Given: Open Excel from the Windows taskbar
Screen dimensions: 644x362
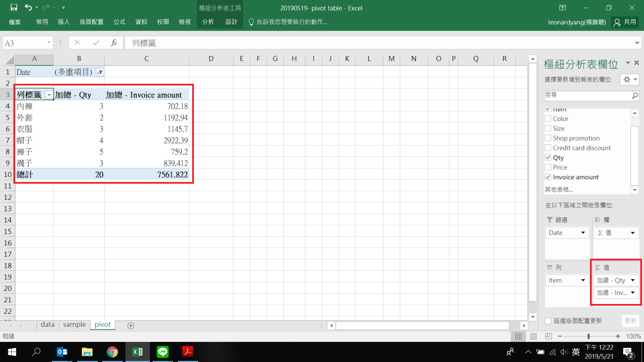Looking at the screenshot, I should click(137, 352).
